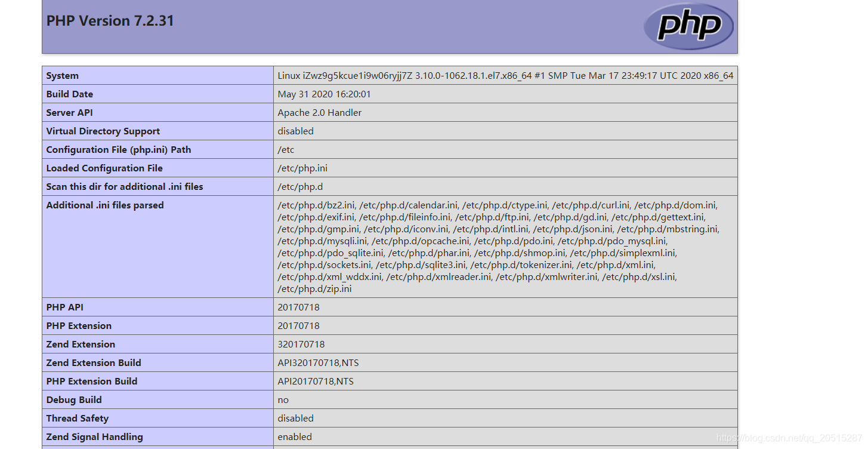Click the Thread Safety label
This screenshot has width=868, height=449.
click(x=78, y=419)
